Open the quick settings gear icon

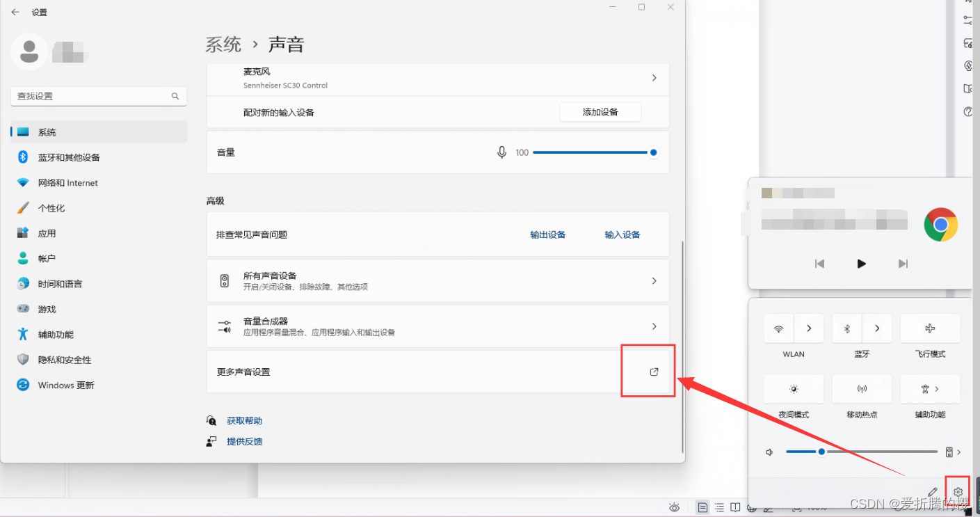point(958,492)
